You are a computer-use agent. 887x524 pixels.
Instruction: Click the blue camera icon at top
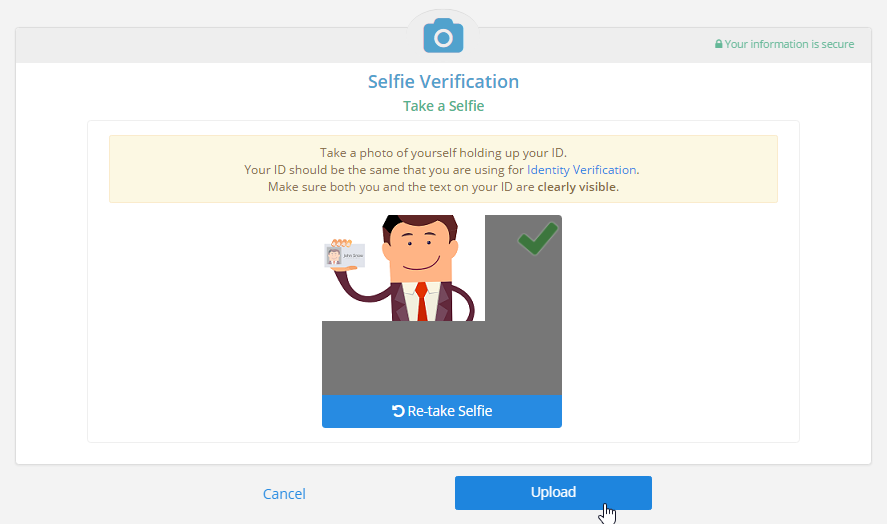[443, 36]
